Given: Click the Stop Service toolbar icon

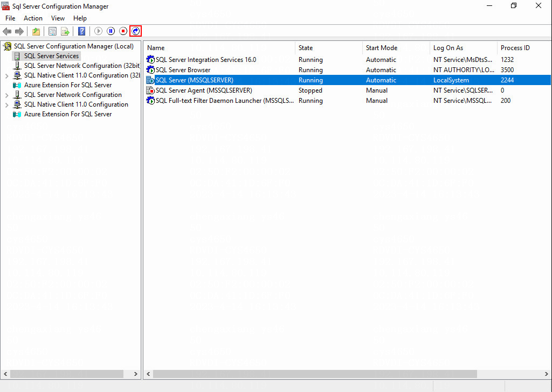Looking at the screenshot, I should tap(123, 31).
